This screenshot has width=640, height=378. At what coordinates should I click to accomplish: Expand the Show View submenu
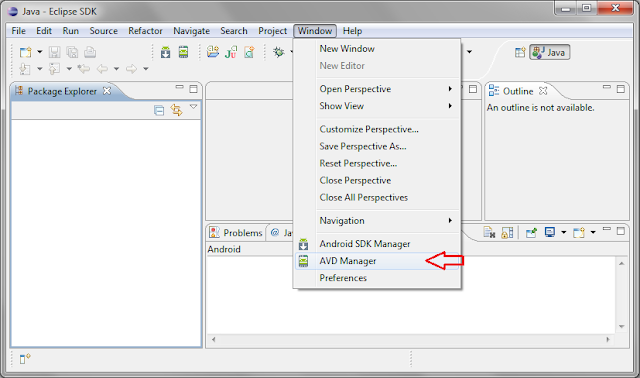click(x=377, y=106)
